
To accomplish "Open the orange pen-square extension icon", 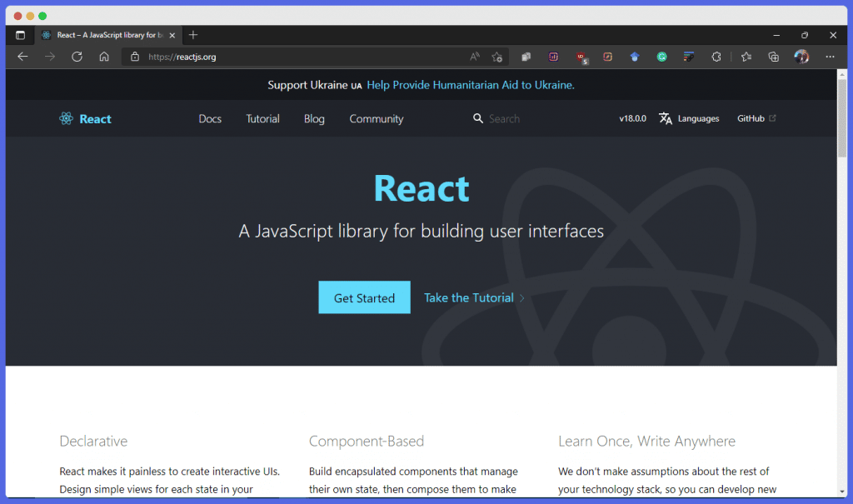I will pos(607,57).
